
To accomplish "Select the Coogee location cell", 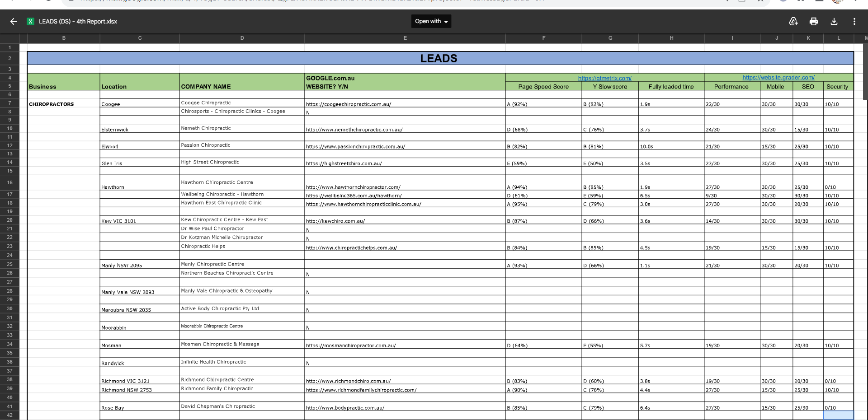I will point(140,103).
